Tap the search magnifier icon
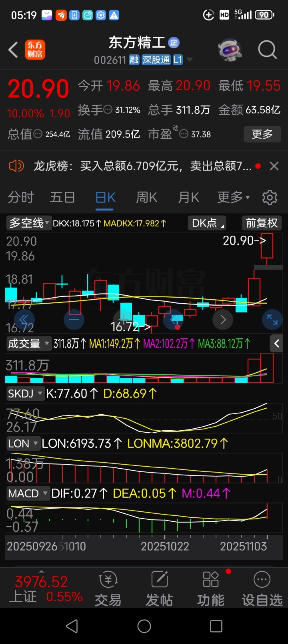 [x=267, y=50]
